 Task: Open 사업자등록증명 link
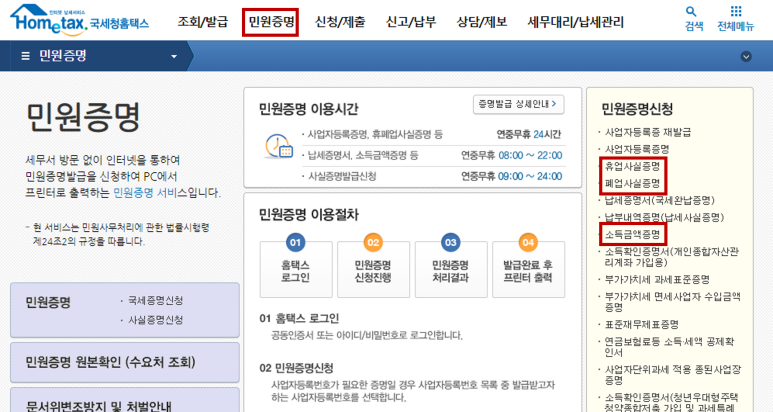[637, 149]
